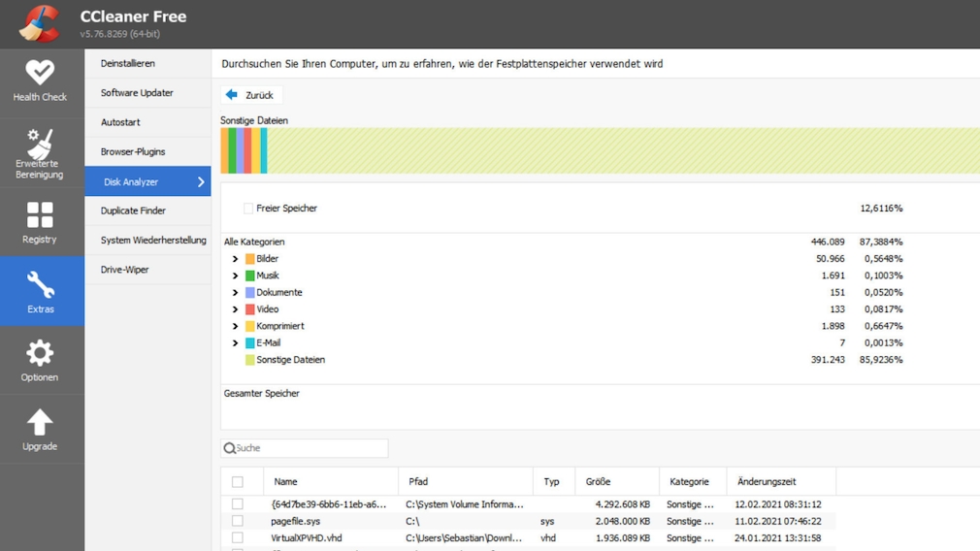
Task: Expand the Musik category
Action: pyautogui.click(x=235, y=275)
